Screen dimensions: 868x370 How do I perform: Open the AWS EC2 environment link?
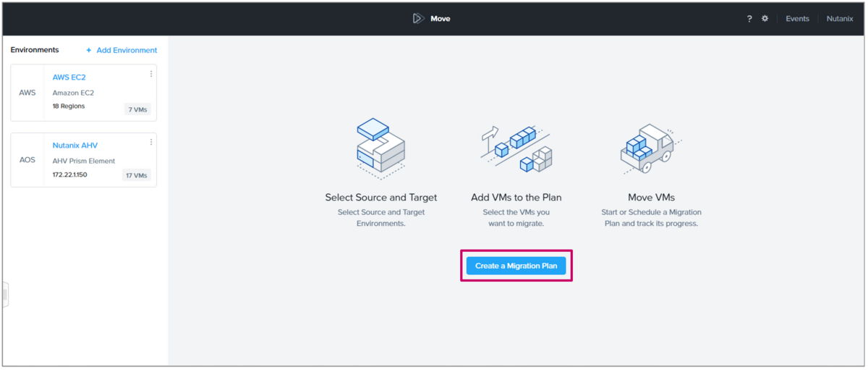point(69,77)
